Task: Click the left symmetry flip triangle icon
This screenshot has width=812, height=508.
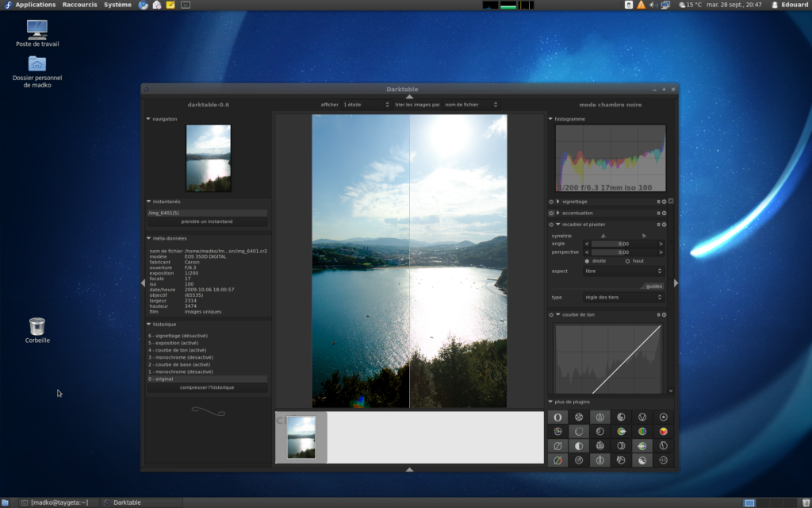Action: [x=603, y=236]
